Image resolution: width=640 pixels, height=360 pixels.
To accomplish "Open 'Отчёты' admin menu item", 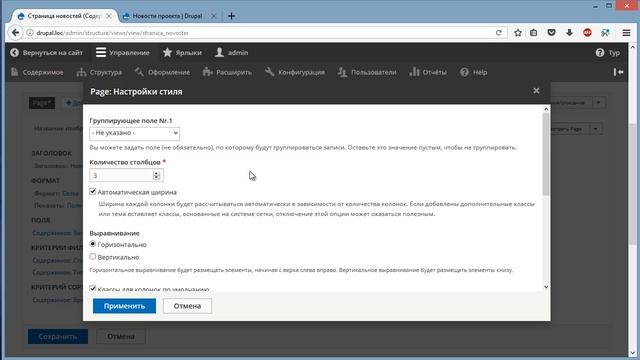I will [428, 72].
